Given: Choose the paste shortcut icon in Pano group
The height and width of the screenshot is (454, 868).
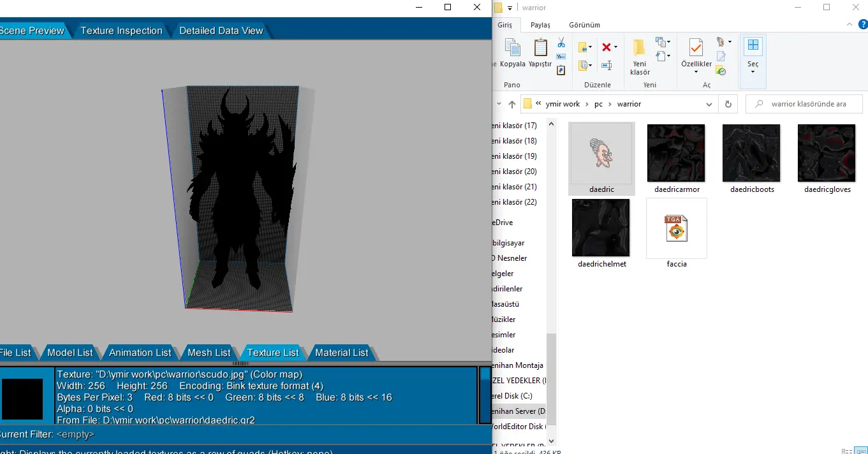Looking at the screenshot, I should (561, 70).
